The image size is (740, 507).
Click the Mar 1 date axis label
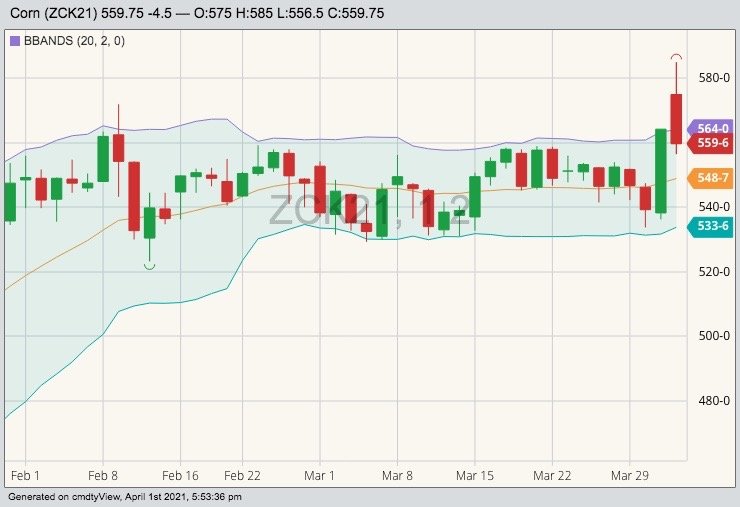[x=319, y=475]
